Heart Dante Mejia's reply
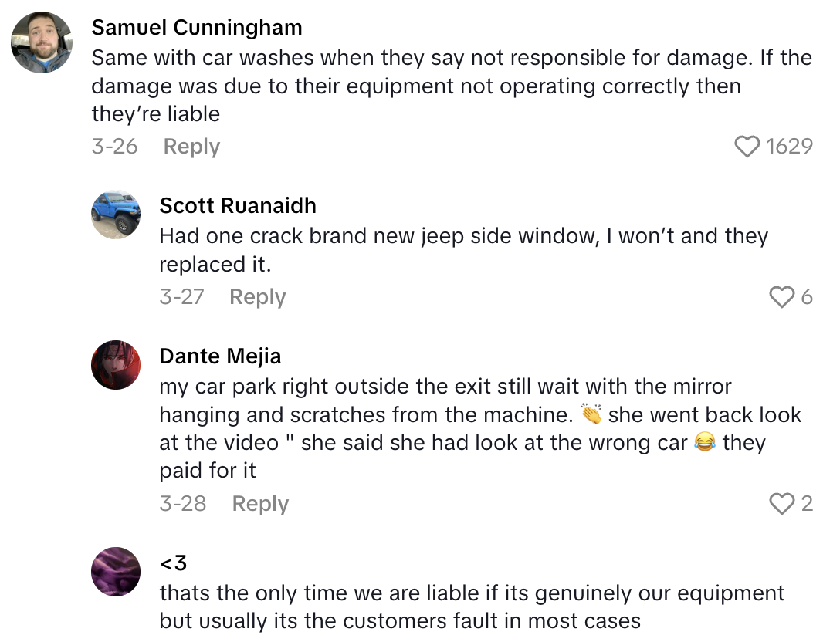This screenshot has height=642, width=840. point(782,504)
